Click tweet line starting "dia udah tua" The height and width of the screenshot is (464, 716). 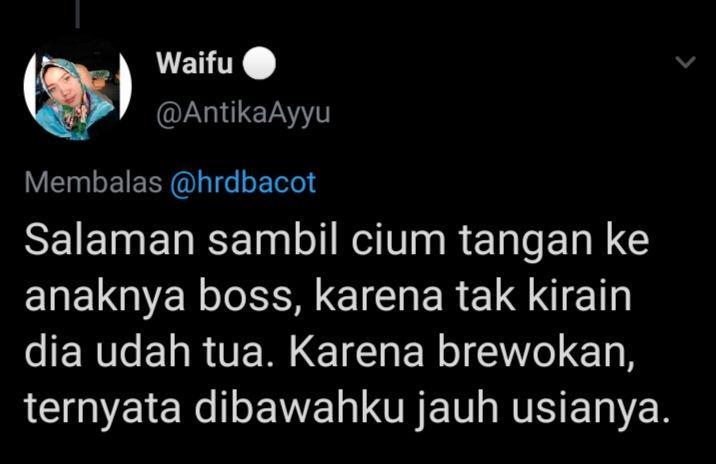pos(330,352)
